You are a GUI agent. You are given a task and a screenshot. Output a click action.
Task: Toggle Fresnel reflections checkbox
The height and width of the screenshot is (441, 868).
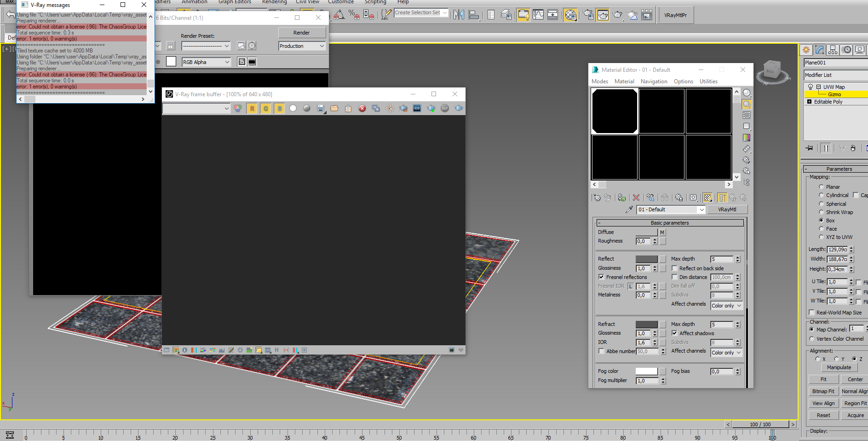[x=601, y=277]
